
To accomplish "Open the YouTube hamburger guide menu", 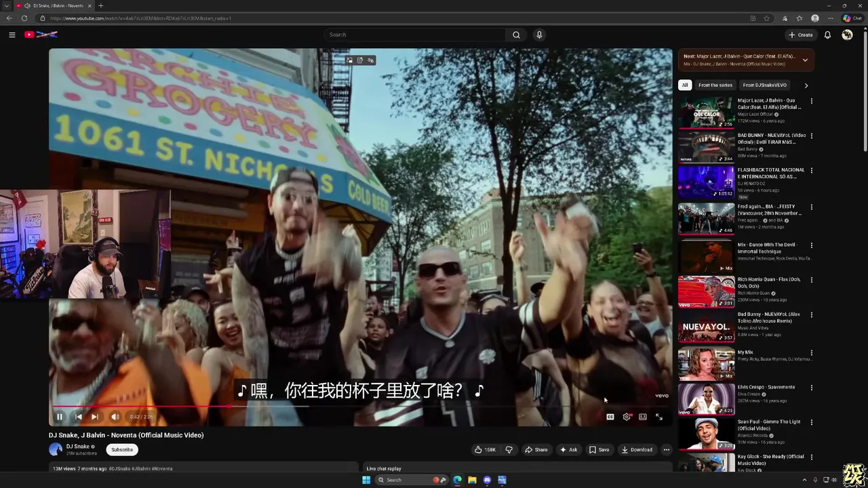I will 12,35.
